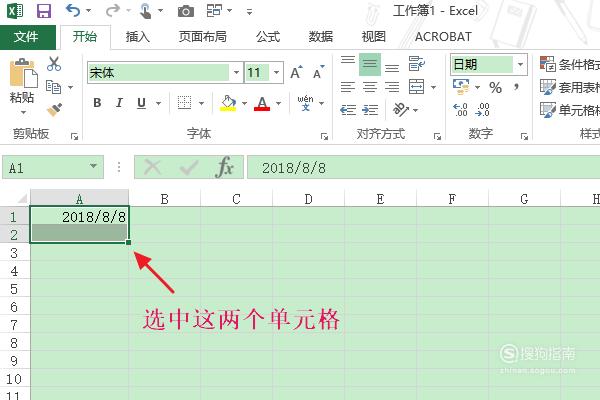The image size is (600, 400).
Task: Expand the fill color dropdown arrow
Action: [244, 103]
